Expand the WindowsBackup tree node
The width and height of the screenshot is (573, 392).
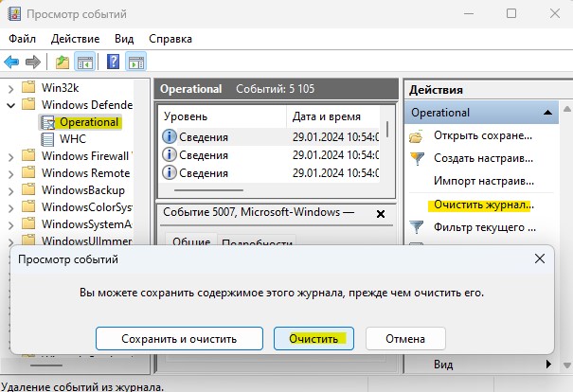click(x=10, y=190)
